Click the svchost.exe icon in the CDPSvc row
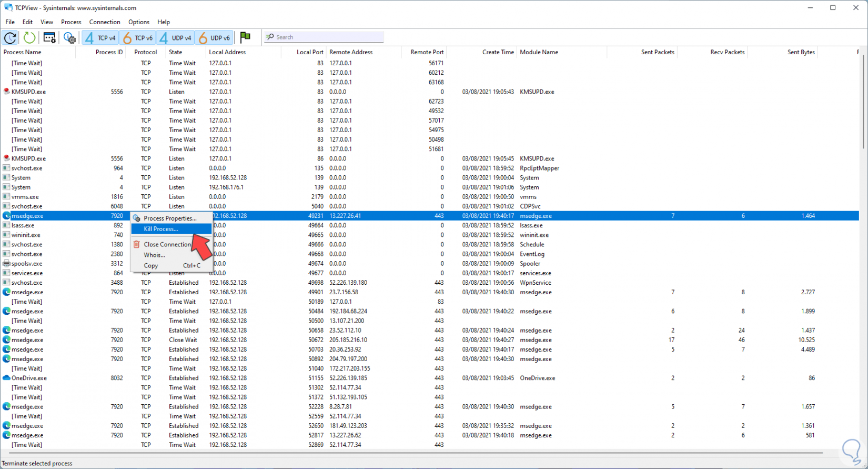The height and width of the screenshot is (469, 868). pyautogui.click(x=6, y=206)
